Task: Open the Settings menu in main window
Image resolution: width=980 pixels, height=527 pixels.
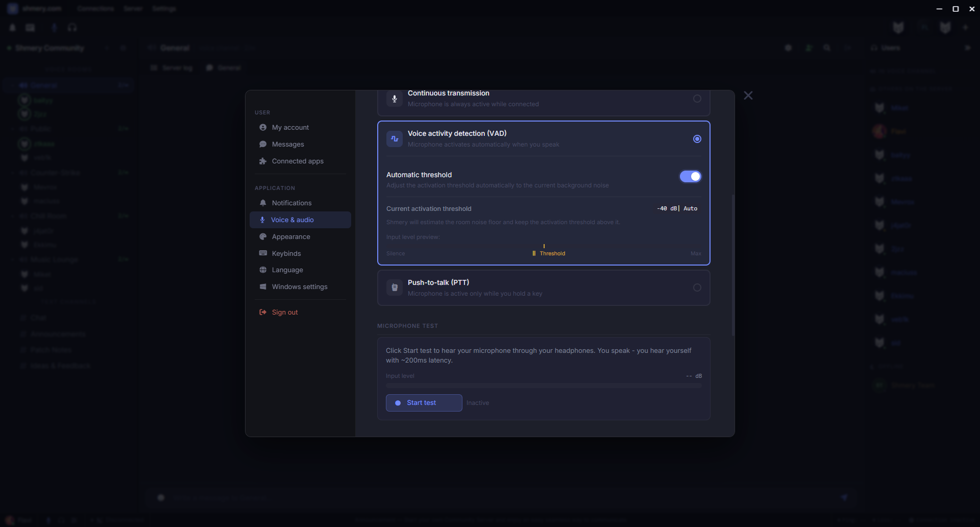Action: point(164,9)
